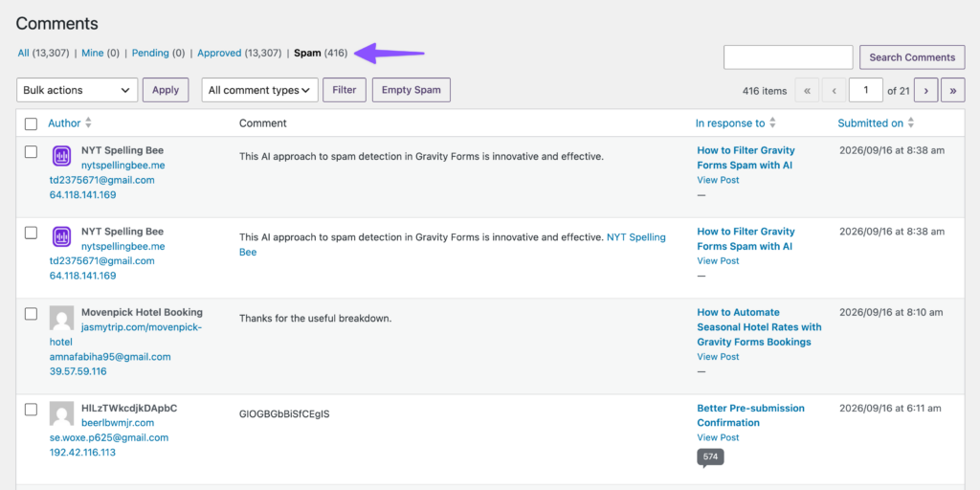The width and height of the screenshot is (980, 490).
Task: Open nytspellingbee.me link in the first row
Action: pyautogui.click(x=123, y=166)
